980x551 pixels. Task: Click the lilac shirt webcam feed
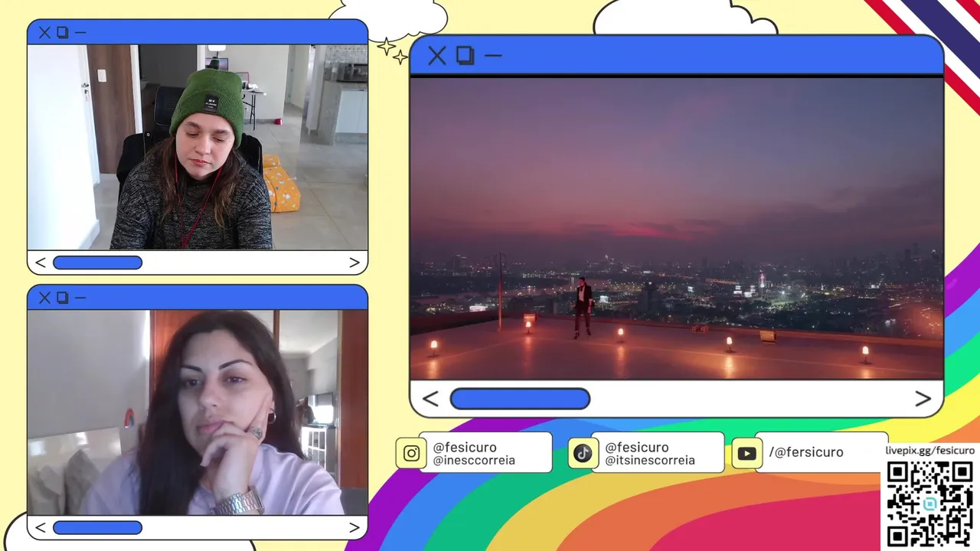pos(198,412)
